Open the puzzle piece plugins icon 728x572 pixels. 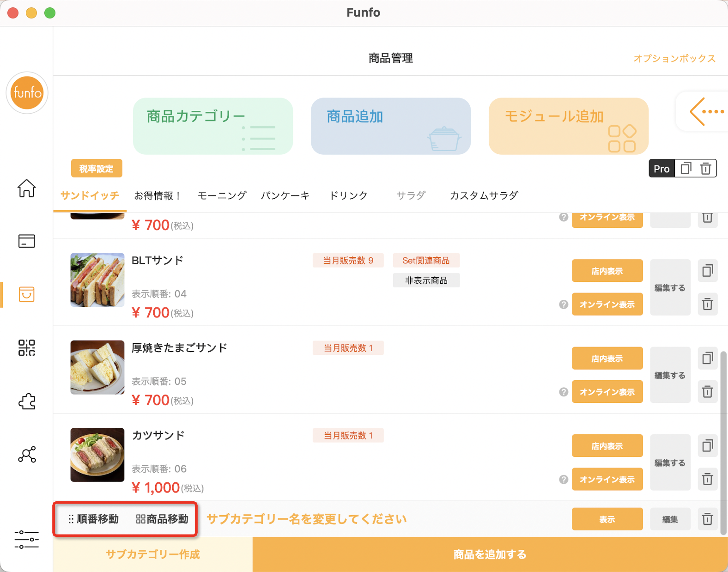(27, 401)
